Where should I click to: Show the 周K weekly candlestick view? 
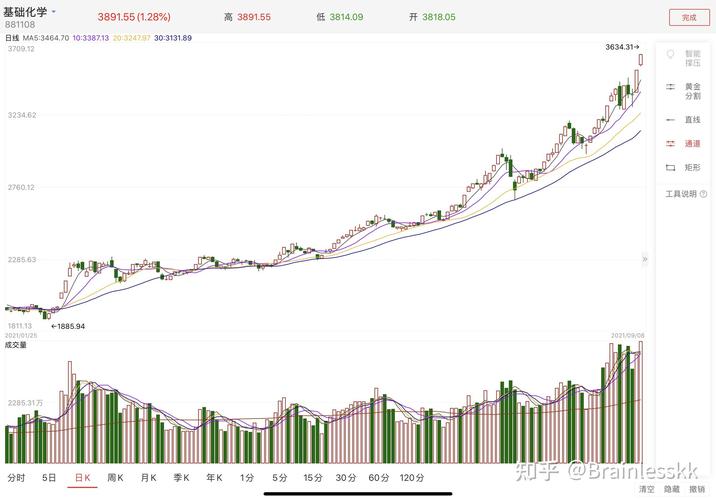click(115, 477)
